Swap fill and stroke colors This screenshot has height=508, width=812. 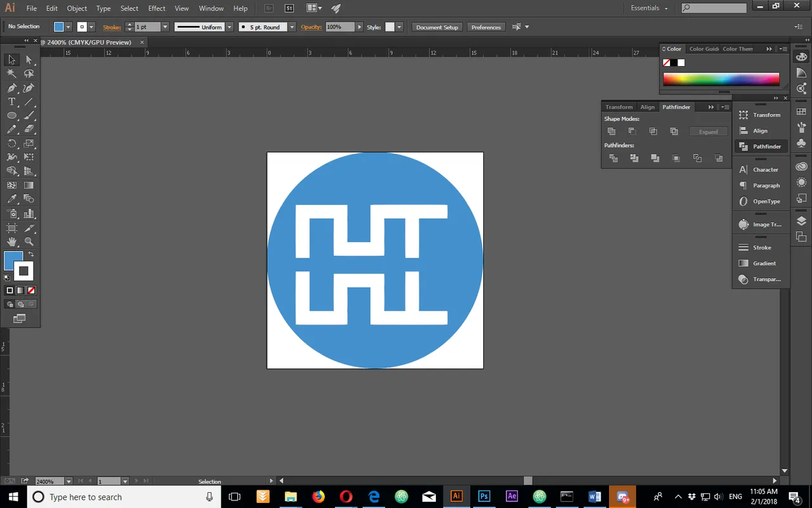click(x=31, y=254)
